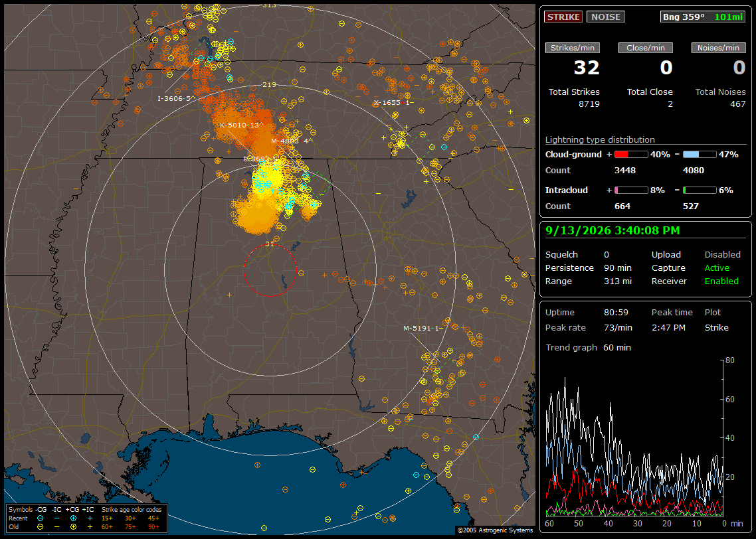The width and height of the screenshot is (756, 539).
Task: Click the Upload Disabled status
Action: 722,255
